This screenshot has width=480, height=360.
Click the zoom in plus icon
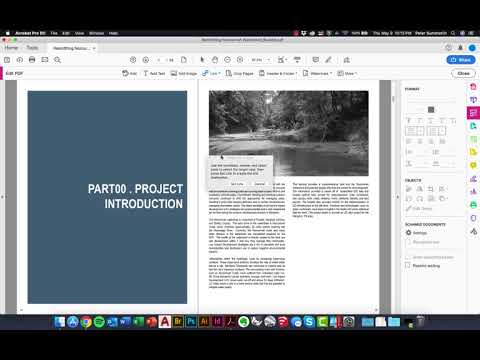pyautogui.click(x=240, y=60)
